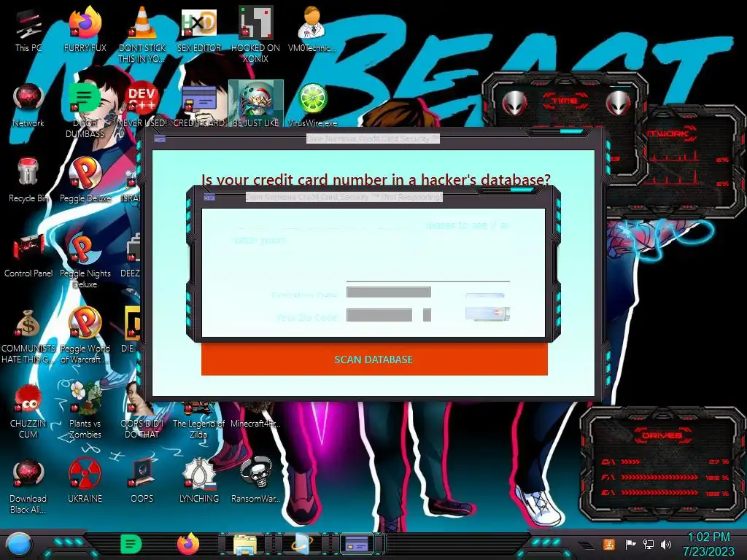
Task: Open the Recycle Bin
Action: pyautogui.click(x=28, y=180)
